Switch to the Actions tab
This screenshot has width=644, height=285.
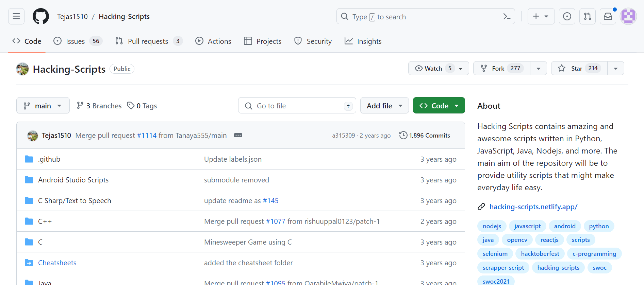point(213,41)
